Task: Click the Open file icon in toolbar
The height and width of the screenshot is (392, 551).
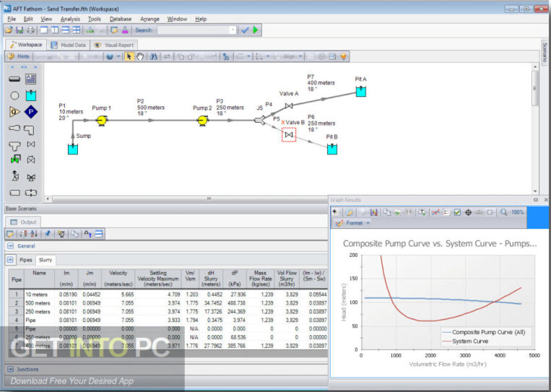Action: click(x=9, y=30)
